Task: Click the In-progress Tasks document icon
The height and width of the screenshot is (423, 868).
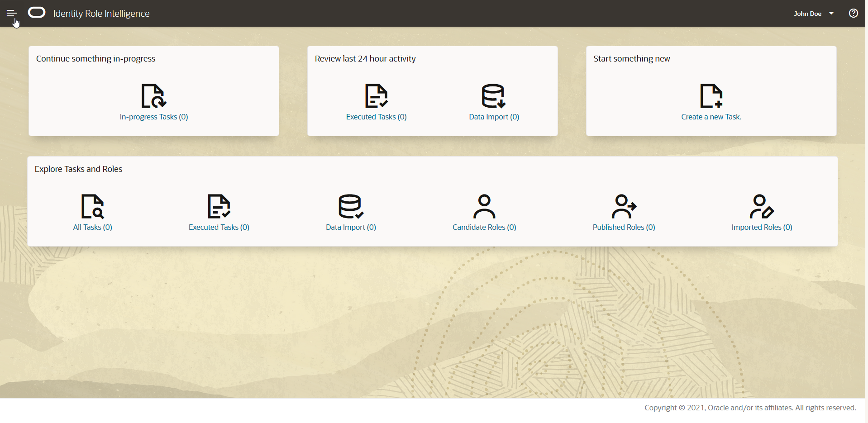Action: coord(154,96)
